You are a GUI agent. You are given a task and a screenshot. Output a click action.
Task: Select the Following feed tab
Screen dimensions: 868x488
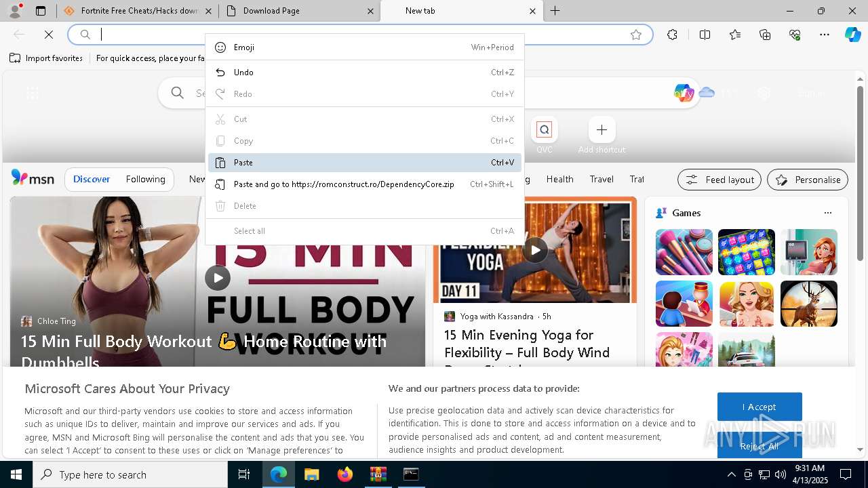[145, 179]
